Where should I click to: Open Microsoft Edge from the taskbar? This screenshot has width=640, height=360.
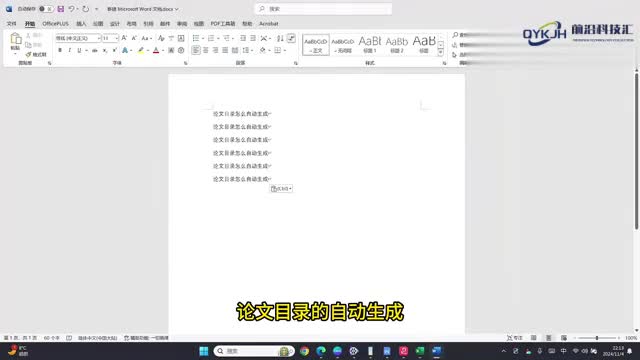click(321, 351)
